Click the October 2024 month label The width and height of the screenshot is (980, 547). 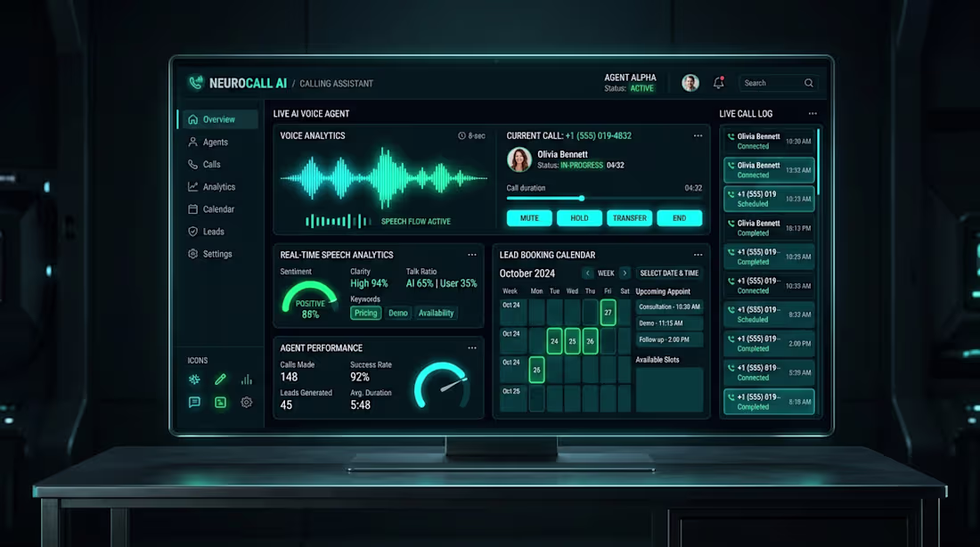click(x=527, y=273)
